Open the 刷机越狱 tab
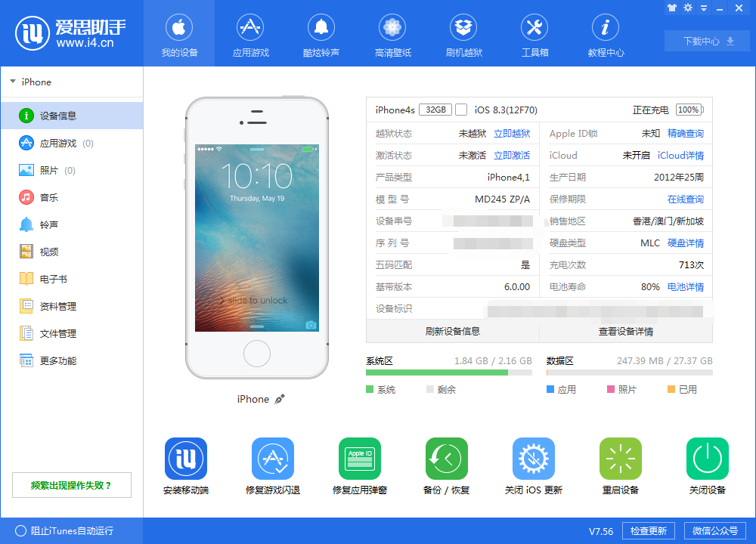The width and height of the screenshot is (756, 544). [x=463, y=35]
